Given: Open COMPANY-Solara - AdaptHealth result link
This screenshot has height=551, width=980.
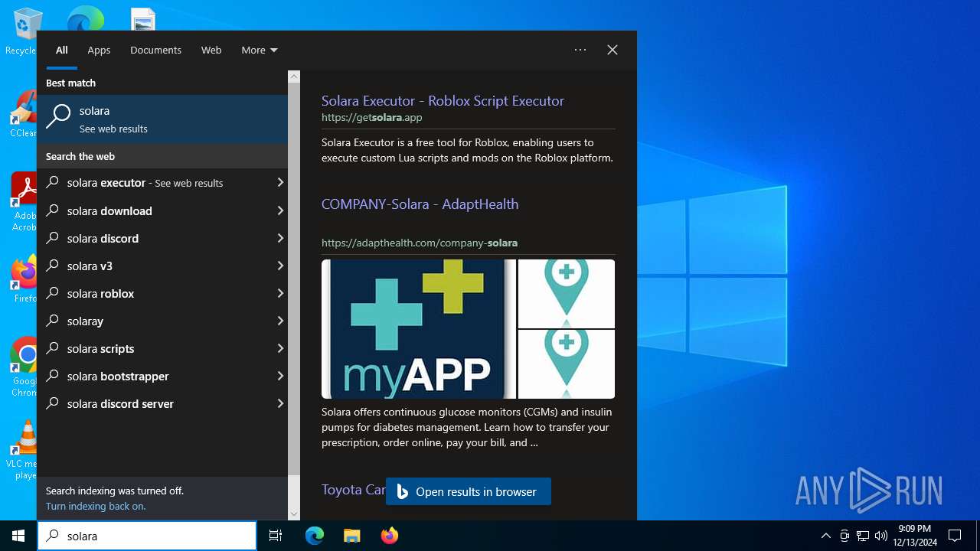Looking at the screenshot, I should click(x=420, y=204).
